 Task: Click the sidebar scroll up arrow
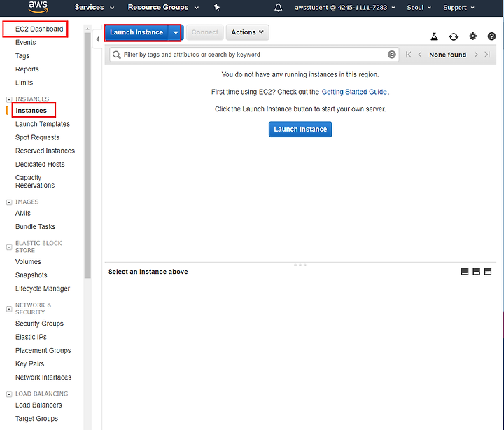click(87, 29)
